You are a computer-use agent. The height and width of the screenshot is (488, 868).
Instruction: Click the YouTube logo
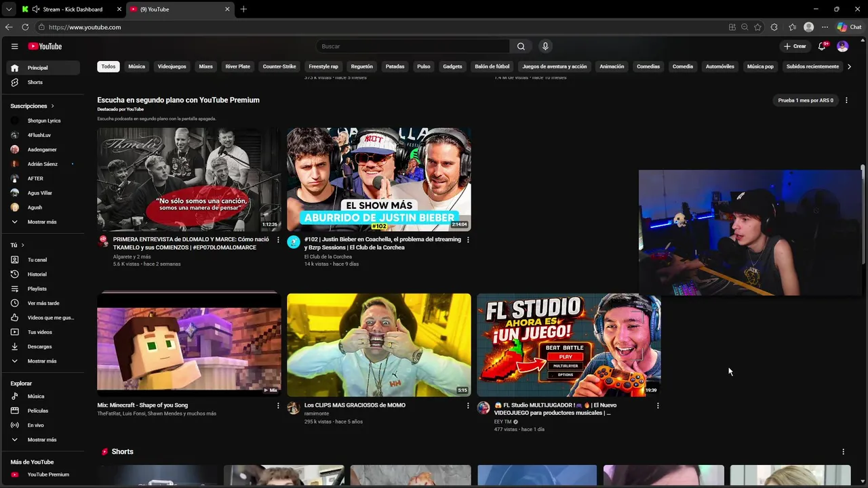(x=45, y=46)
